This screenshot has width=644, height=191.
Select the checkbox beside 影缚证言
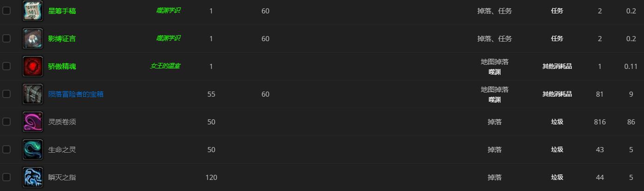6,38
